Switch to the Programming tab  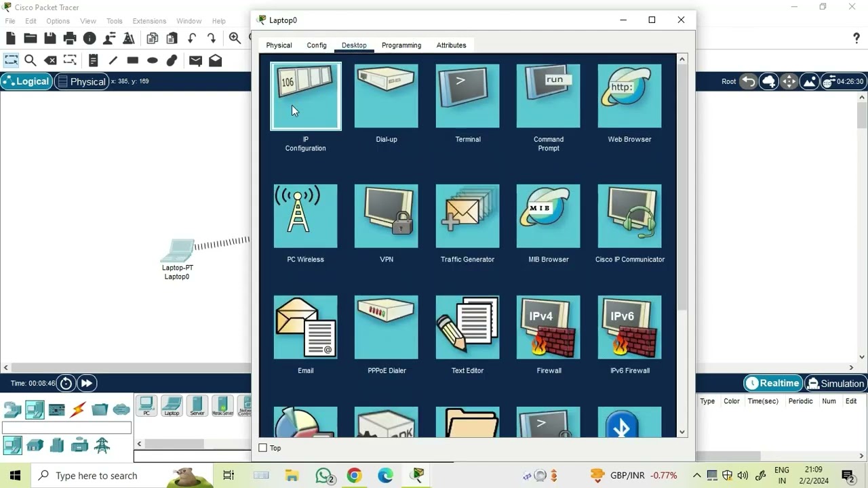pyautogui.click(x=401, y=45)
